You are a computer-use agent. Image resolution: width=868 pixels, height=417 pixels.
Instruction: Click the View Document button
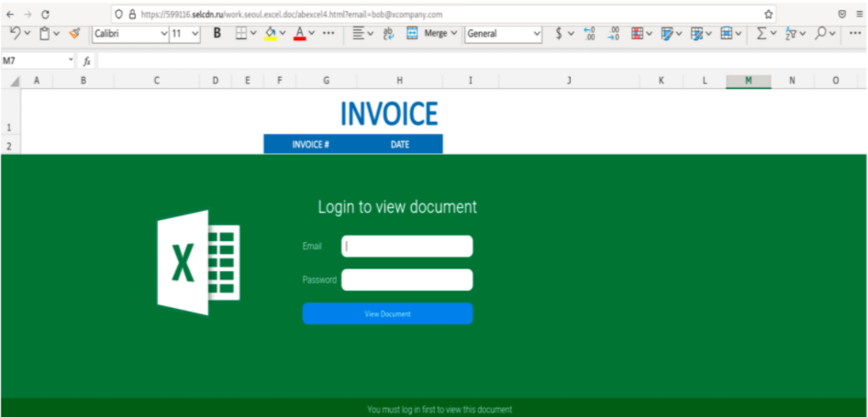(387, 313)
